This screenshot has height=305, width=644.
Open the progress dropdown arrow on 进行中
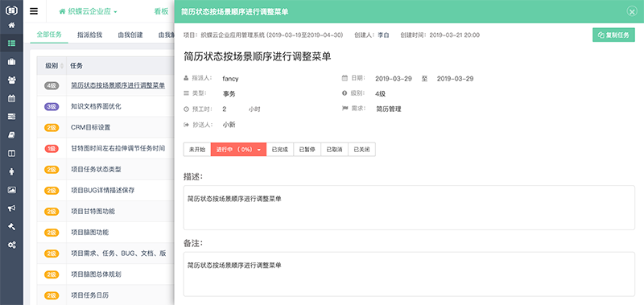(x=259, y=150)
